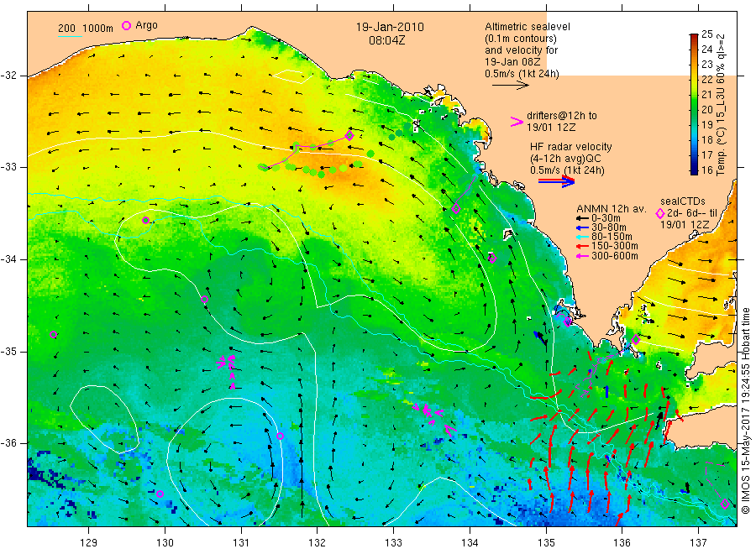
Task: Click the IMOS copyright timestamp text
Action: 745,410
